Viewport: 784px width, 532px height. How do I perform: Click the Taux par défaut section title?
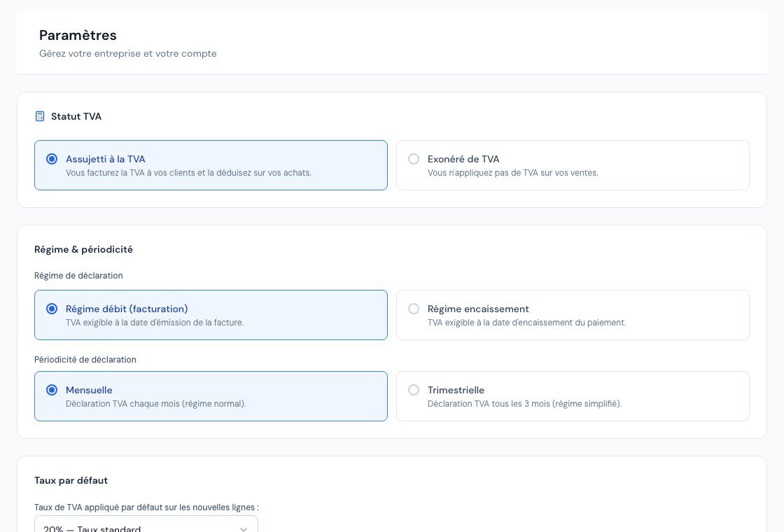(x=71, y=480)
